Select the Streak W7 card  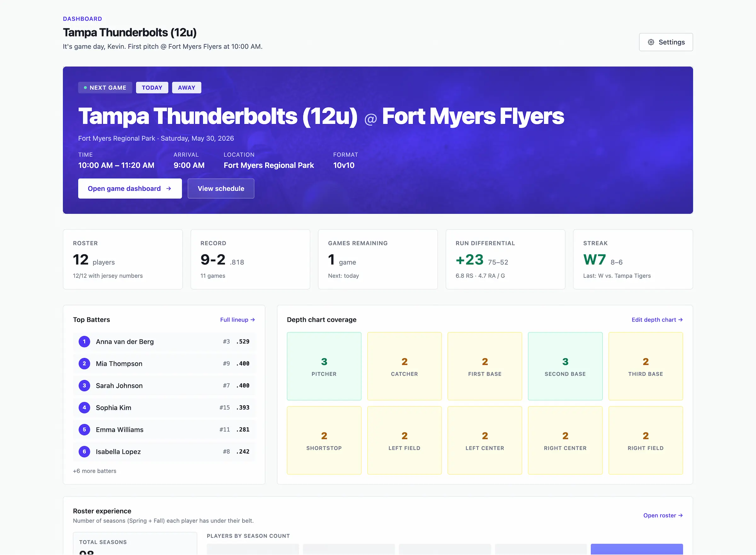633,259
